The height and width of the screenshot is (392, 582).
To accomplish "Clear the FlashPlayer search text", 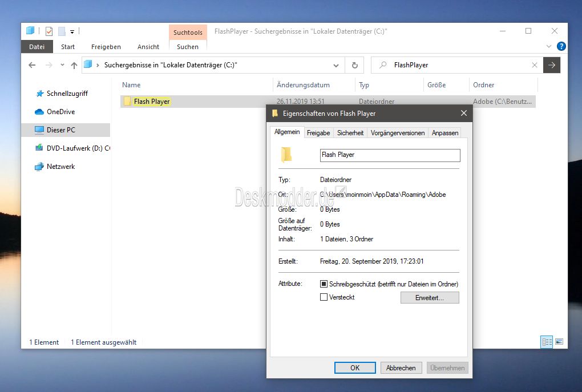I will point(535,65).
